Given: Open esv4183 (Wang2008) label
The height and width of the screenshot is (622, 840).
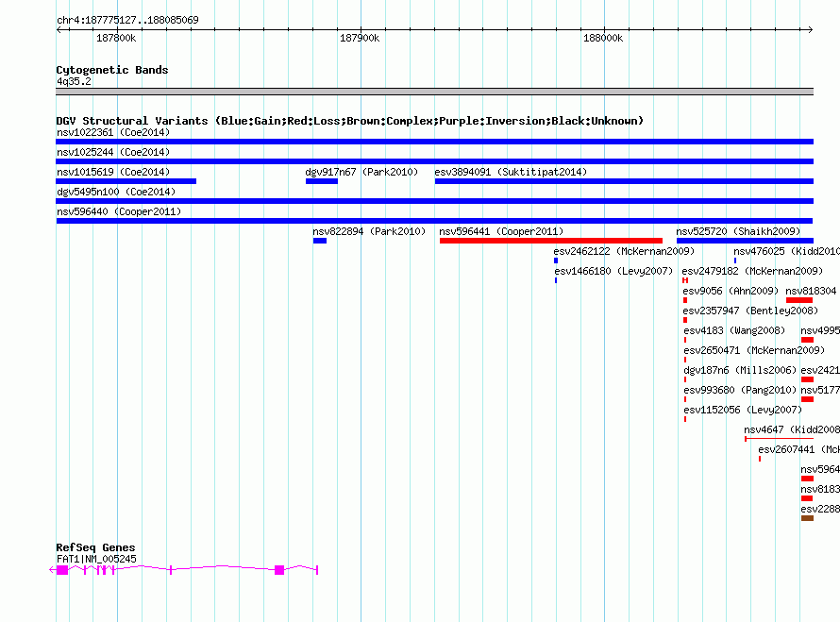Looking at the screenshot, I should [x=734, y=330].
